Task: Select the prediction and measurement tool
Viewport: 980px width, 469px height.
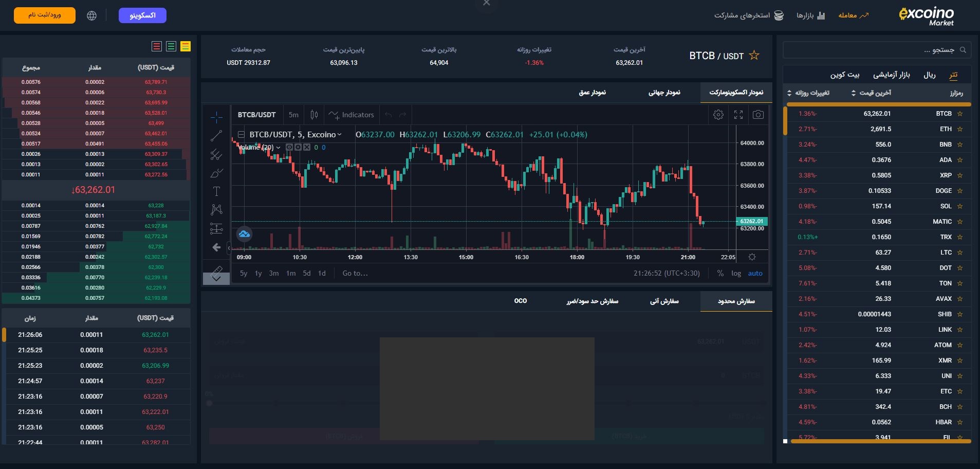Action: (x=216, y=228)
